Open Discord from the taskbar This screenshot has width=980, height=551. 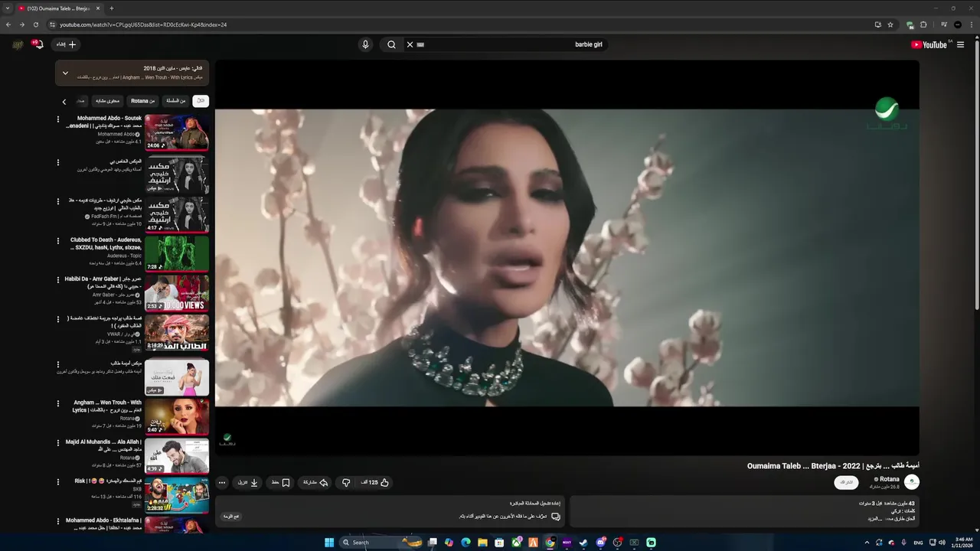click(600, 543)
